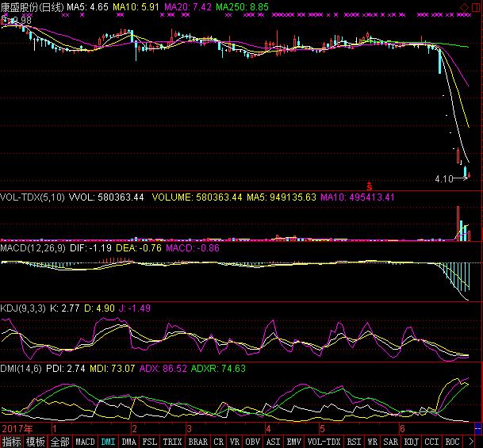Select the VOL-TDX indicator tab
Viewport: 483px width, 448px height.
click(x=324, y=442)
